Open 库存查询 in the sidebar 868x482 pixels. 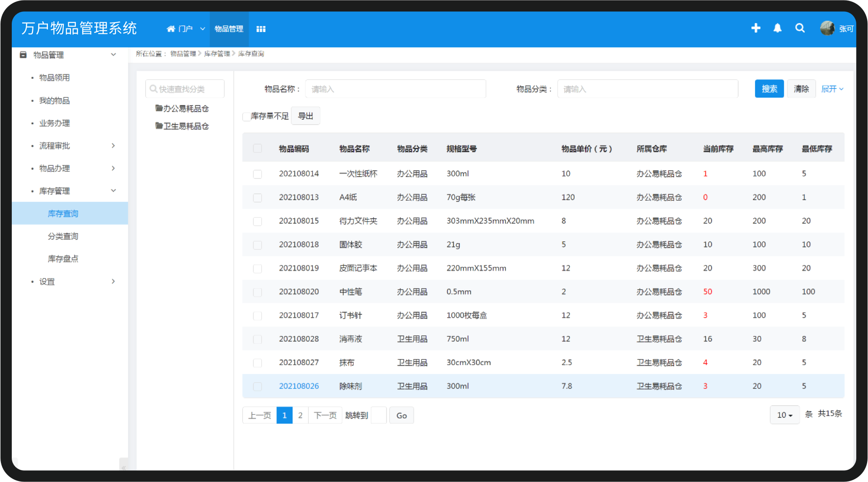(x=70, y=213)
